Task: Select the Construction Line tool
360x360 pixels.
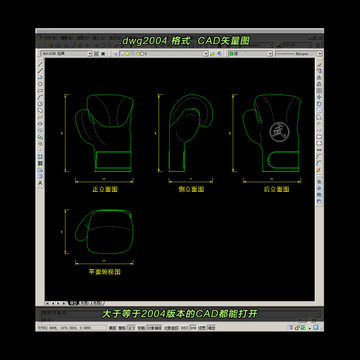Action: coord(40,70)
